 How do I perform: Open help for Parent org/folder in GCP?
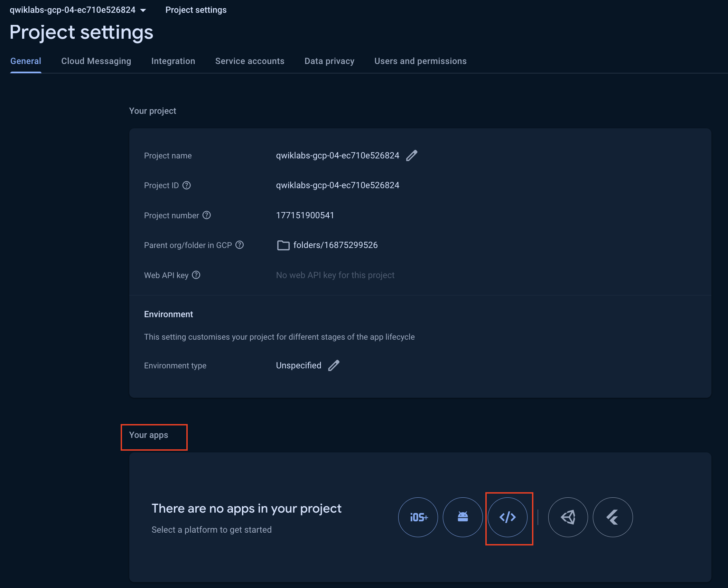(240, 245)
